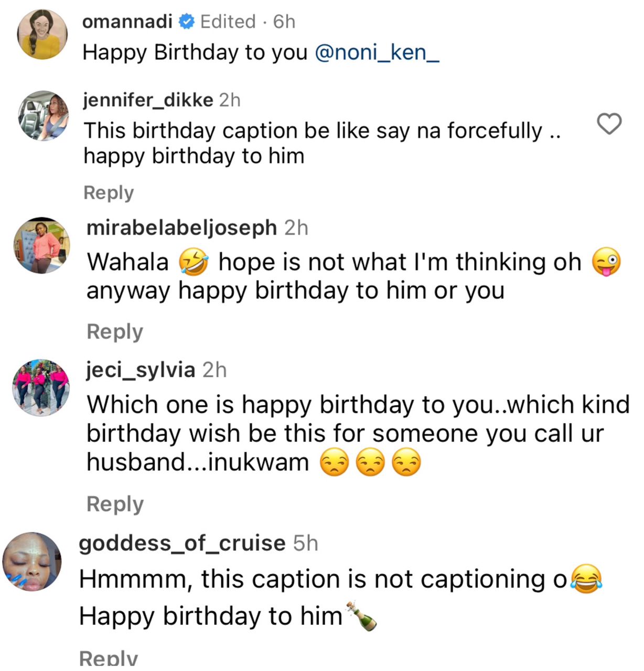Open the jeci_sylvia username link
644x671 pixels.
click(141, 370)
